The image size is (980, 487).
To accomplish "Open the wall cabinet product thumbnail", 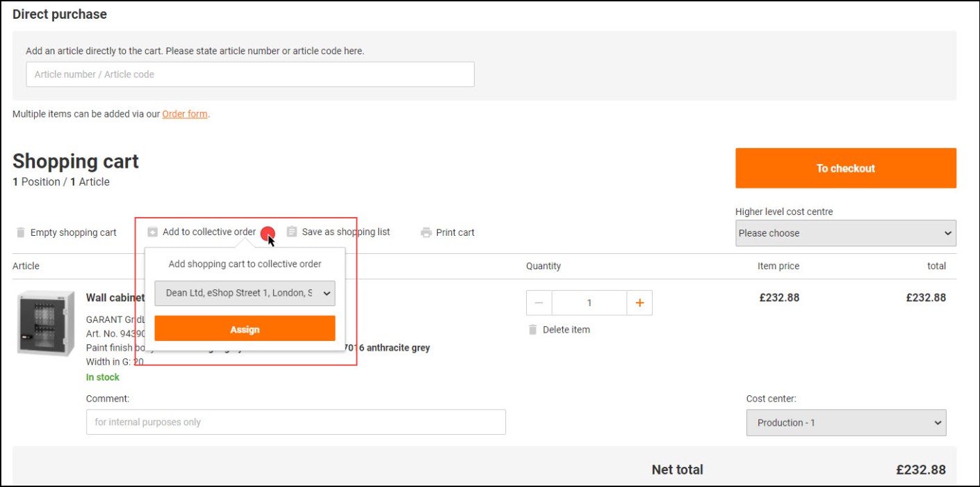I will point(46,324).
